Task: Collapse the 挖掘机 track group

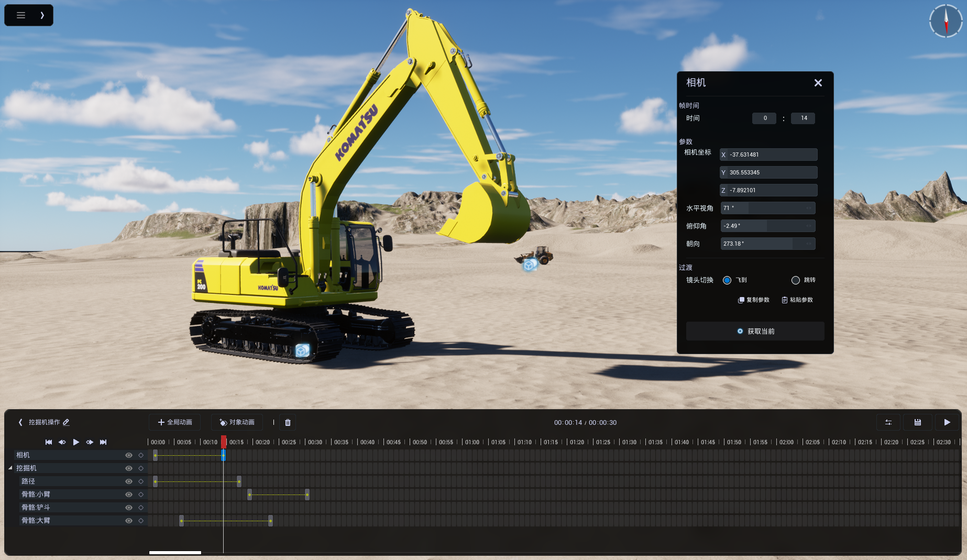Action: tap(10, 468)
